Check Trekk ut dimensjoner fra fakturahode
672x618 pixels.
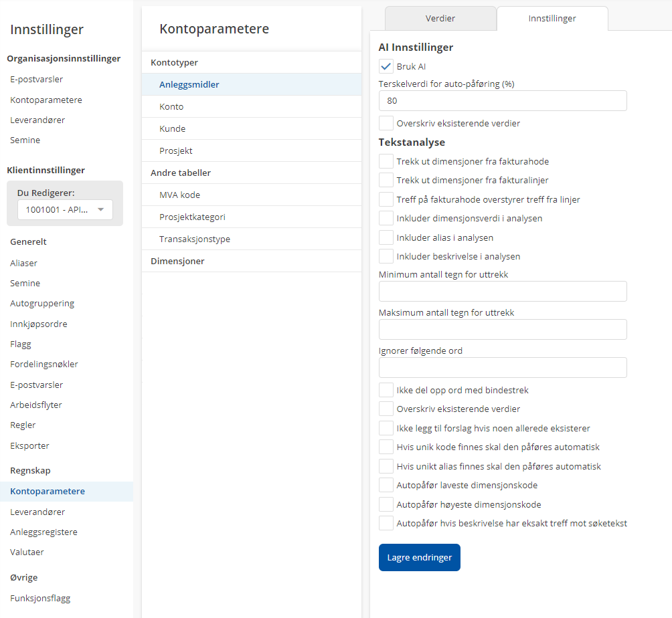tap(386, 161)
